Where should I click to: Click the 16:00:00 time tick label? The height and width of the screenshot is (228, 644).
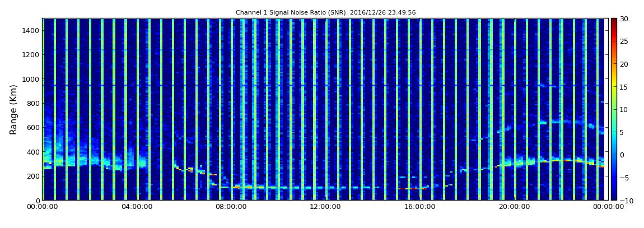pos(419,207)
